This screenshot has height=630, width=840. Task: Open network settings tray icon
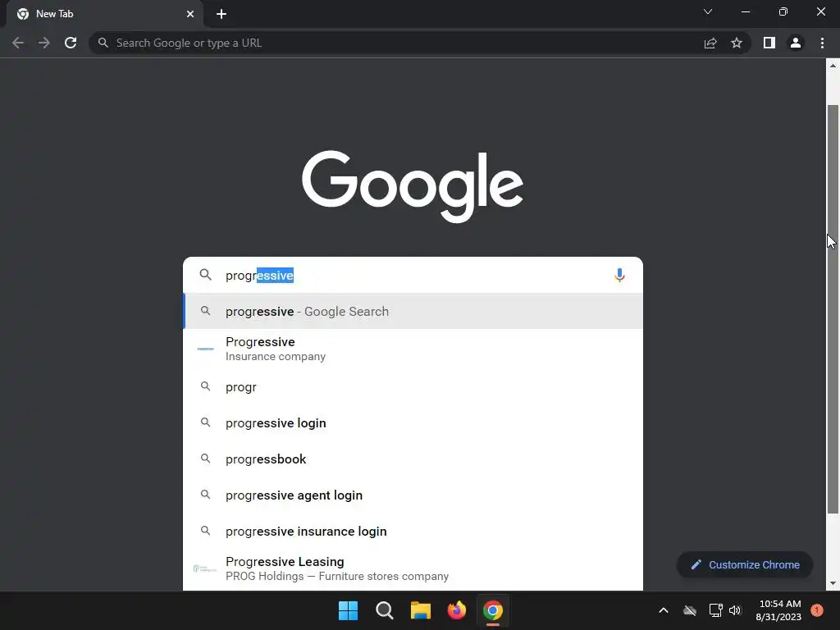tap(715, 610)
